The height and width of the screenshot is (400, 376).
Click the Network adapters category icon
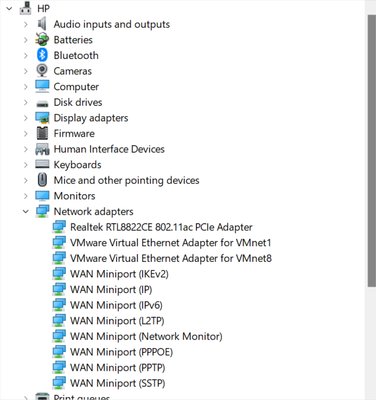click(42, 211)
